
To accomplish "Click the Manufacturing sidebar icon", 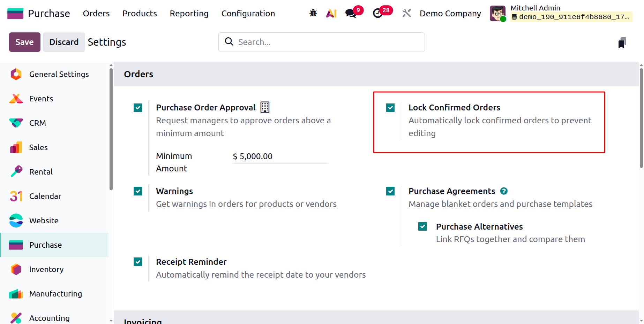I will [x=16, y=293].
